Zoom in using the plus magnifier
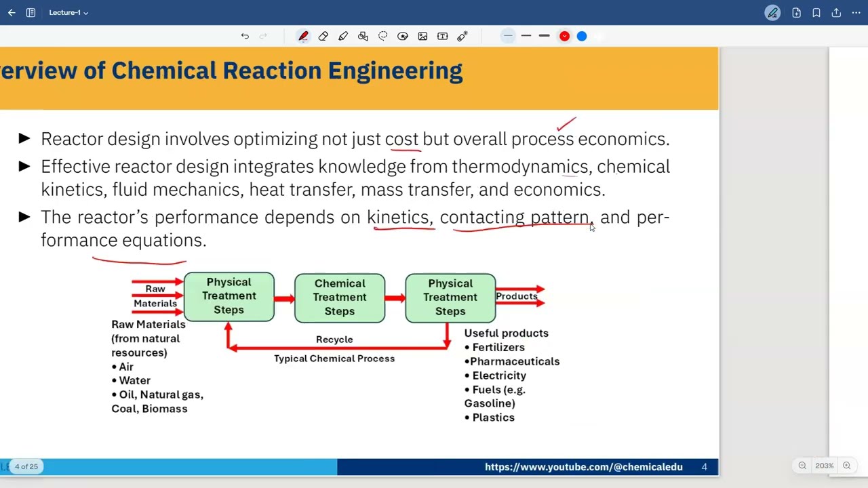Image resolution: width=868 pixels, height=488 pixels. point(846,466)
